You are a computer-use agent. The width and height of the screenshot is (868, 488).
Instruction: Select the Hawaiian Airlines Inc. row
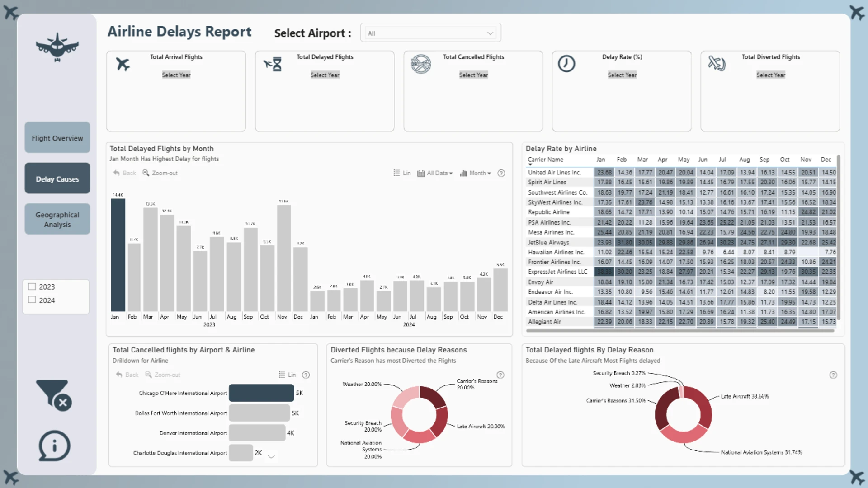click(682, 252)
